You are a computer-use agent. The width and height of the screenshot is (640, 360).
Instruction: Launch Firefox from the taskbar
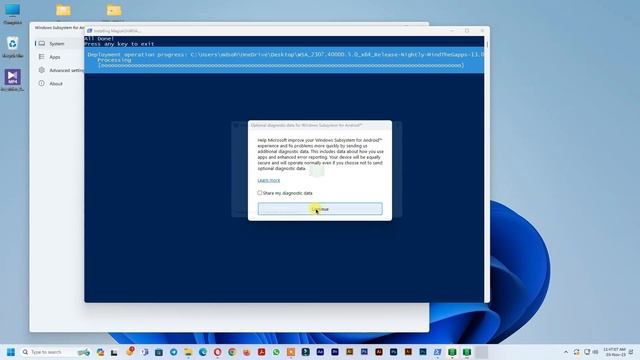click(x=247, y=352)
